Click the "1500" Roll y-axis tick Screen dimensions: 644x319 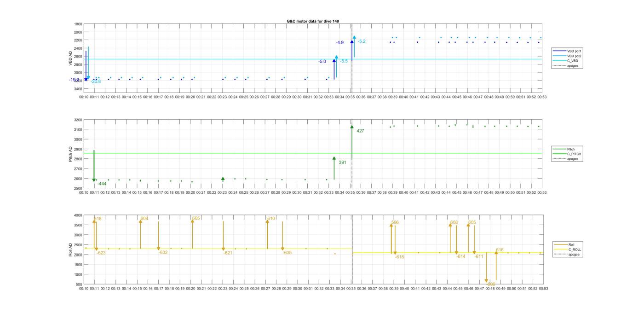pos(78,265)
